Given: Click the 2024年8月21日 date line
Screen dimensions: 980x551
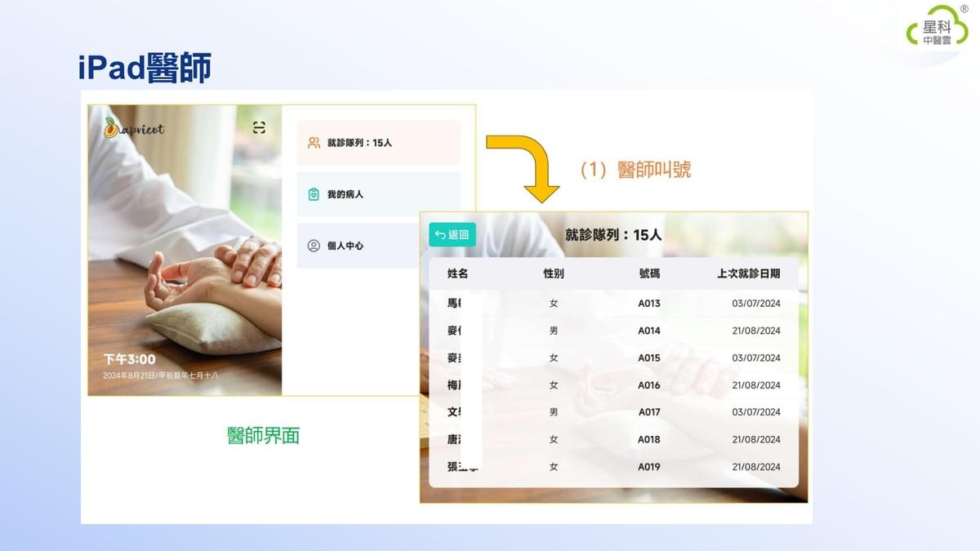Looking at the screenshot, I should (161, 375).
